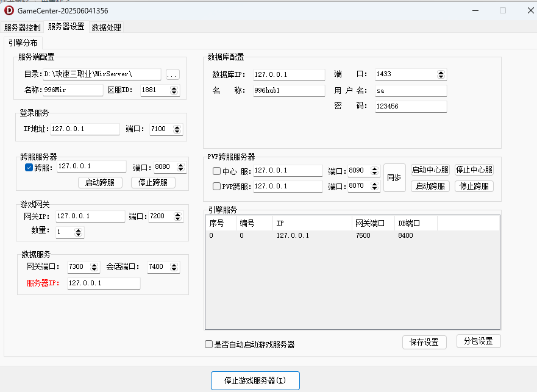Click the 服务器IP input field
Screen dimensions: 537x392
104,283
